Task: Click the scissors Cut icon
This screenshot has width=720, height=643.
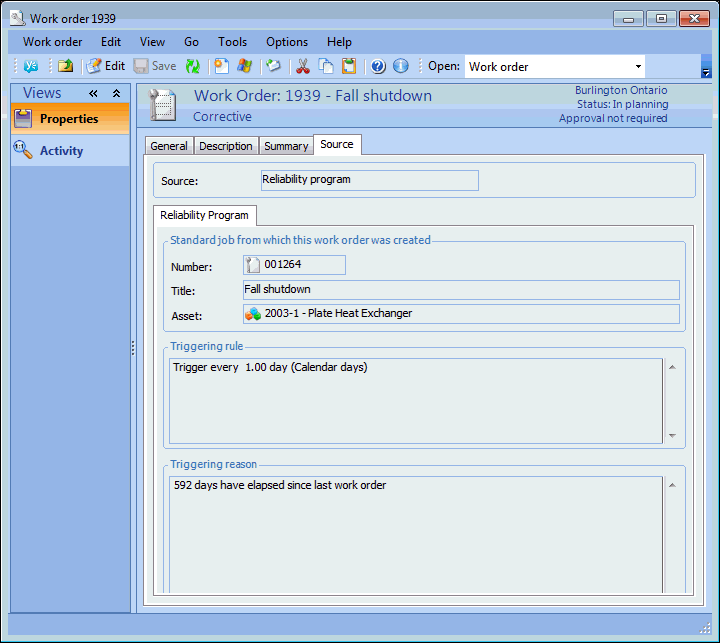Action: tap(301, 66)
